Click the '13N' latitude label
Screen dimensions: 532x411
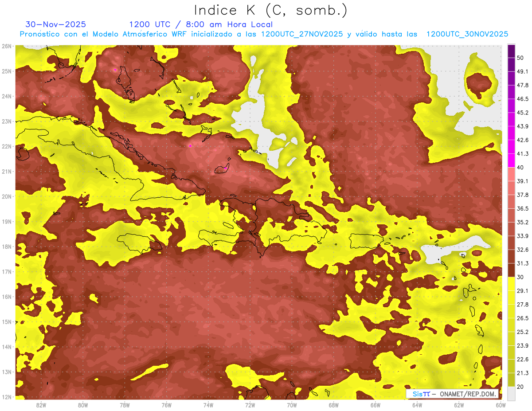pos(7,372)
